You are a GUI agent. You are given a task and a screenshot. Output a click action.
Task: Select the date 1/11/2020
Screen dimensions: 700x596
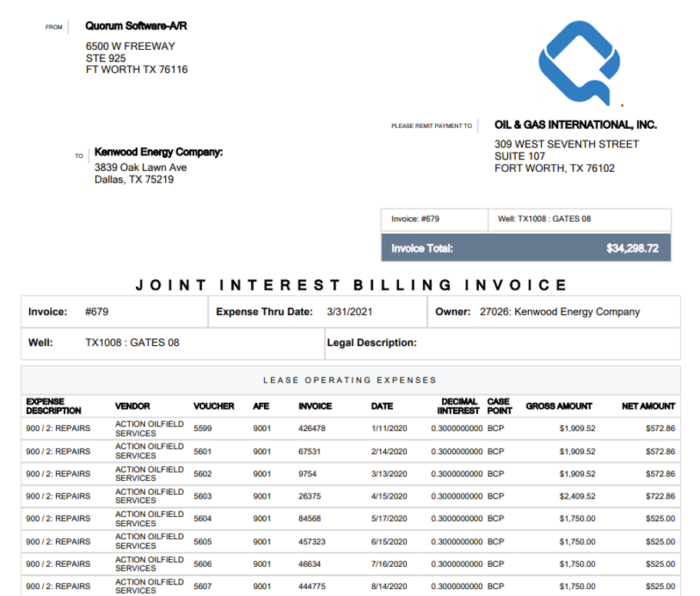[389, 428]
